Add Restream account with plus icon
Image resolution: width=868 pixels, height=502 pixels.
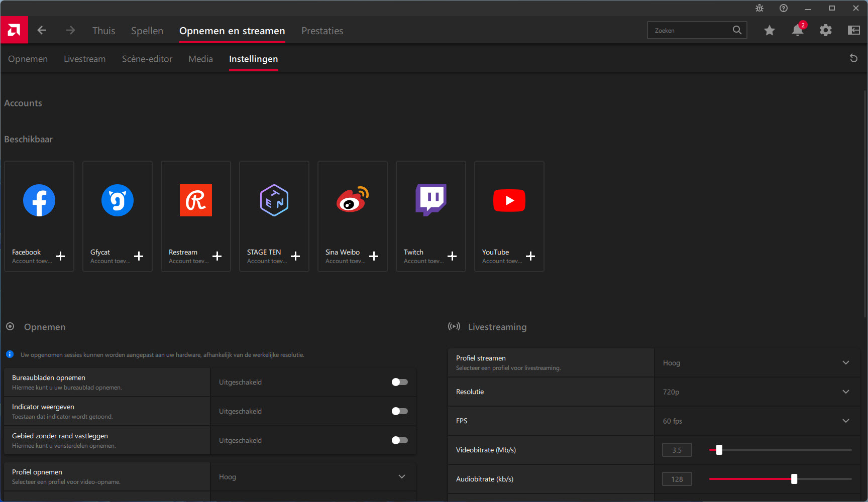pos(217,256)
